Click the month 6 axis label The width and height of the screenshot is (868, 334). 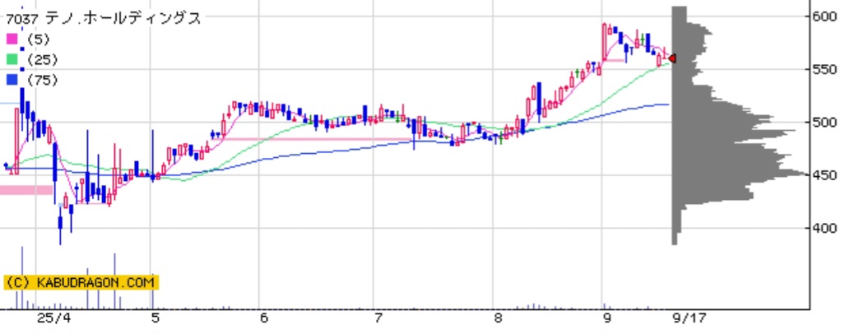pos(263,318)
